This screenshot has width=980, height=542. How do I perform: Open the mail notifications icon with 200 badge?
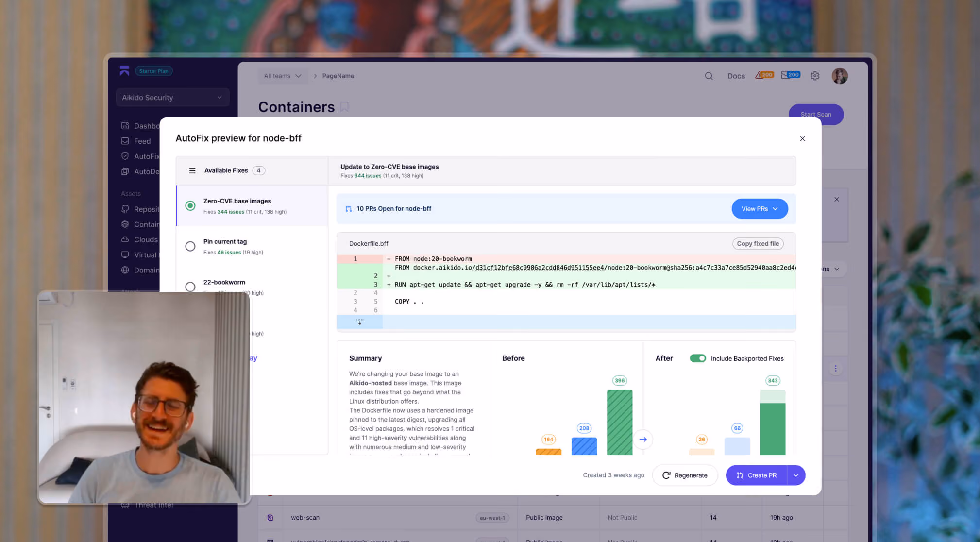(791, 75)
